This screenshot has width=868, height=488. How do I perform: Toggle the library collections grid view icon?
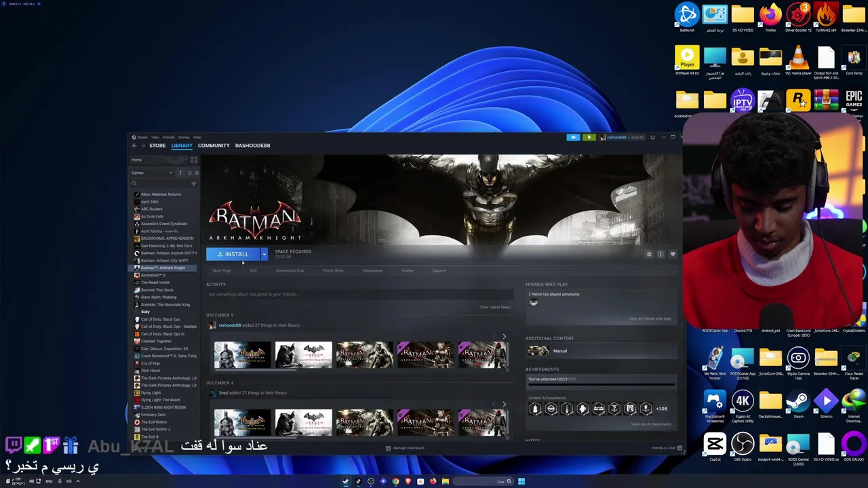193,160
